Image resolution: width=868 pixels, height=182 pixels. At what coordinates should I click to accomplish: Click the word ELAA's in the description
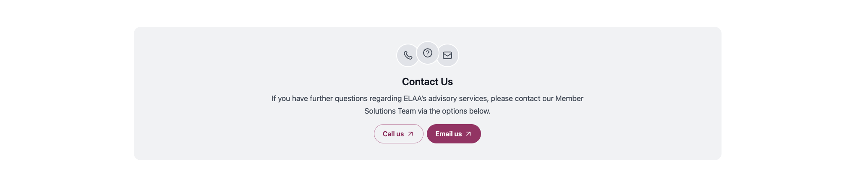[x=415, y=99]
